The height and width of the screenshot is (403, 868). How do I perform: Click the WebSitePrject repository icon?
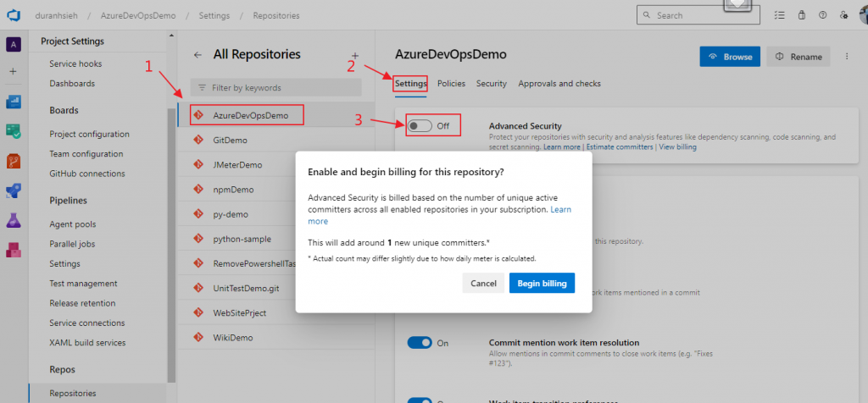(198, 313)
